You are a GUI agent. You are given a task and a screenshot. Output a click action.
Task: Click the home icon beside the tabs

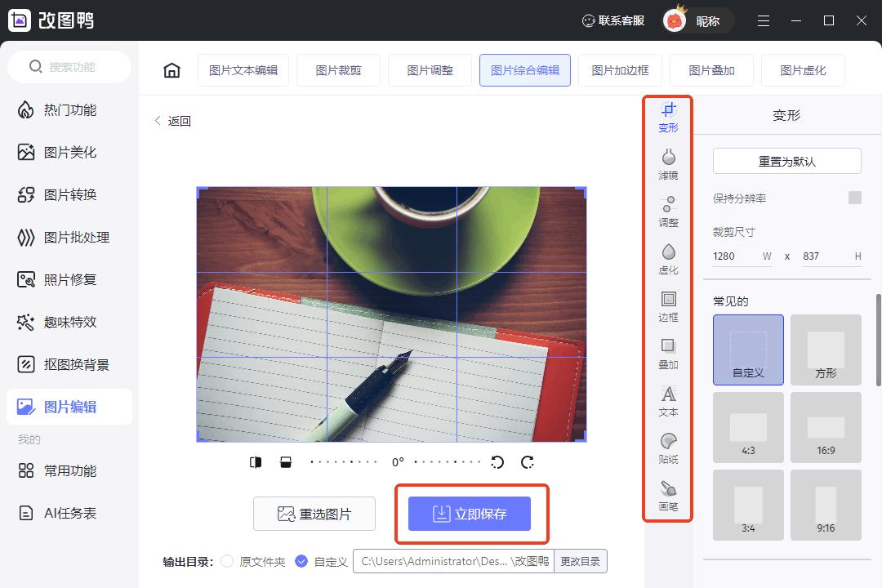171,70
